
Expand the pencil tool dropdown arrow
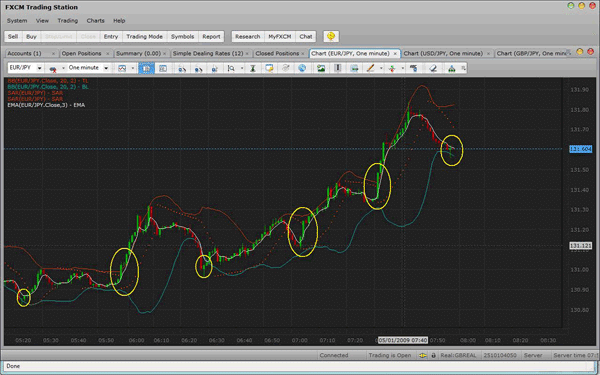click(381, 68)
